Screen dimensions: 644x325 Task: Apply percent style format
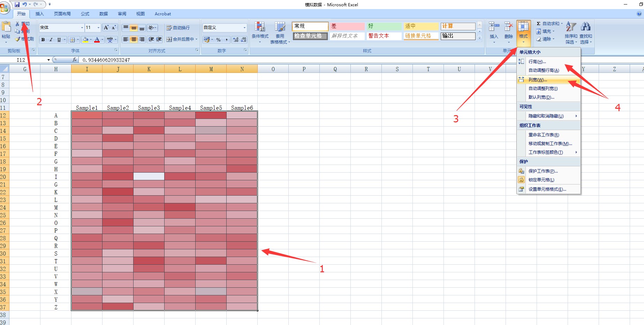tap(219, 39)
